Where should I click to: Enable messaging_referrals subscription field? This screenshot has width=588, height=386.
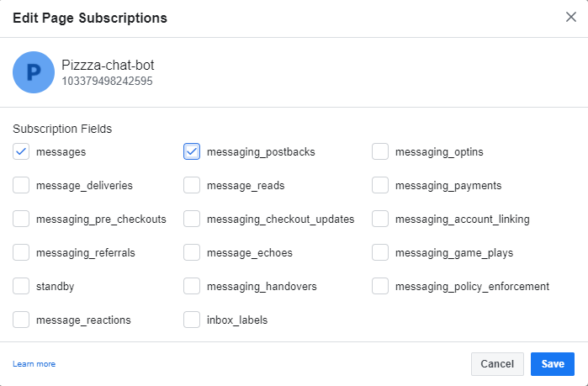(21, 252)
